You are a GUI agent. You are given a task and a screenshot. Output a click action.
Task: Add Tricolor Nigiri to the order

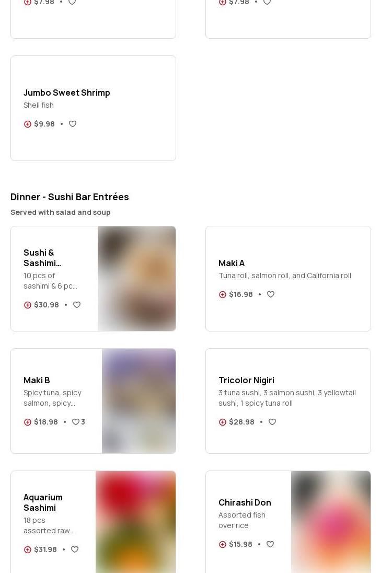pyautogui.click(x=223, y=422)
